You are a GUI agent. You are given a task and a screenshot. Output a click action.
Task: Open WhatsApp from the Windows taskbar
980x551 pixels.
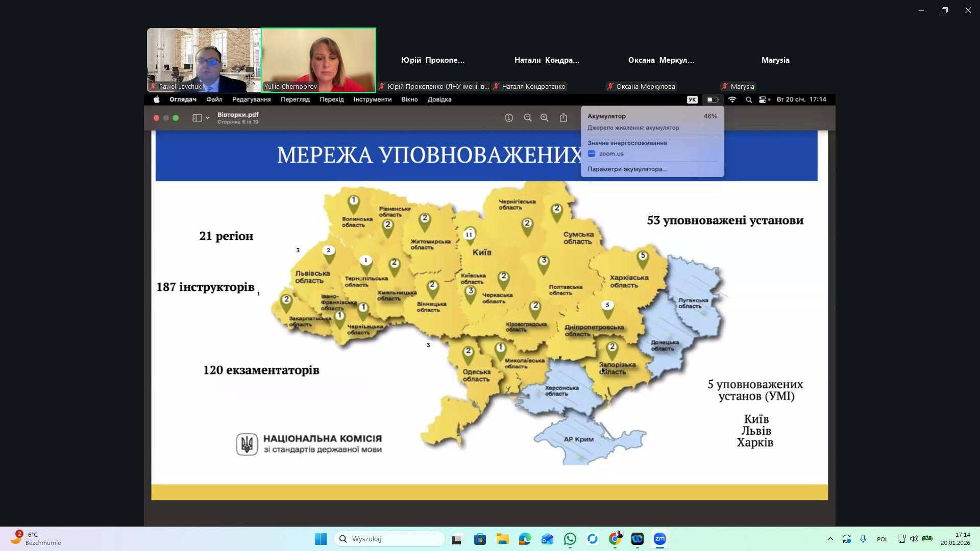(x=570, y=539)
